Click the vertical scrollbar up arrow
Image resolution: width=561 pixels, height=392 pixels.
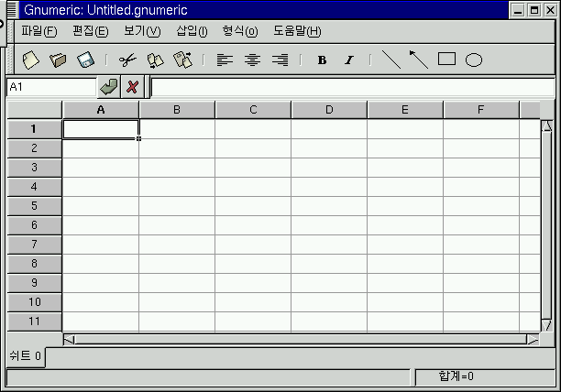pyautogui.click(x=546, y=126)
